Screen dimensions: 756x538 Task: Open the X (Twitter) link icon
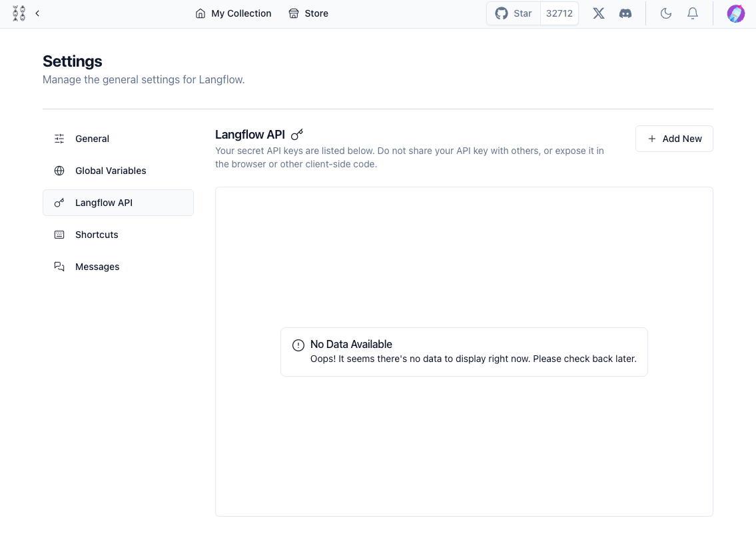click(599, 13)
